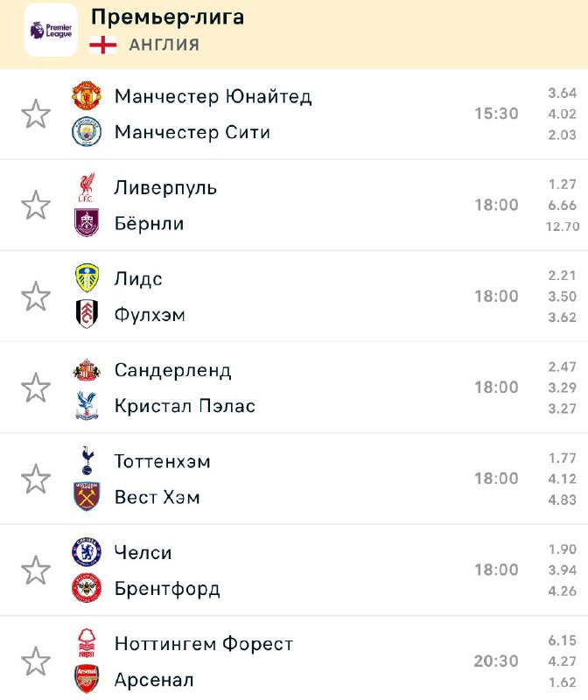Star the Nottingham Forest vs Arsenal match

(36, 661)
